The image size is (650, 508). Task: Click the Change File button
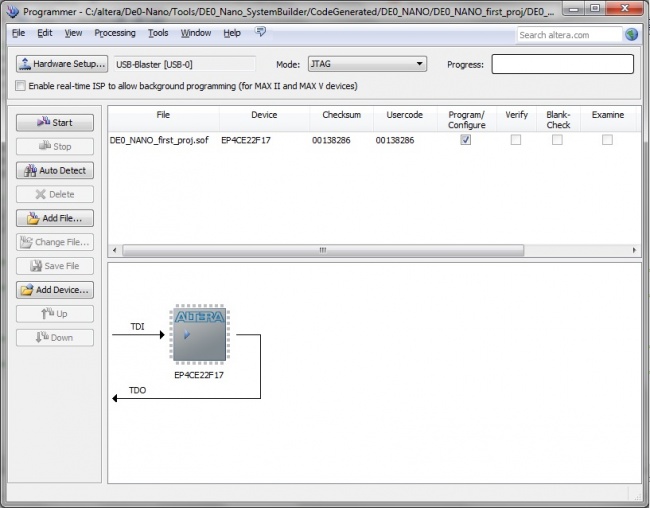point(55,242)
